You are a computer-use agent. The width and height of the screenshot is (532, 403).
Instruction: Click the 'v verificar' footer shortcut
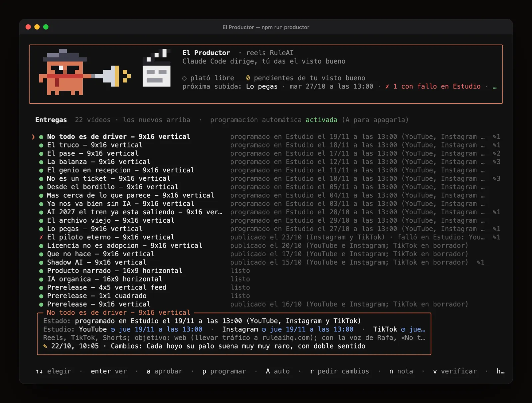pyautogui.click(x=455, y=371)
